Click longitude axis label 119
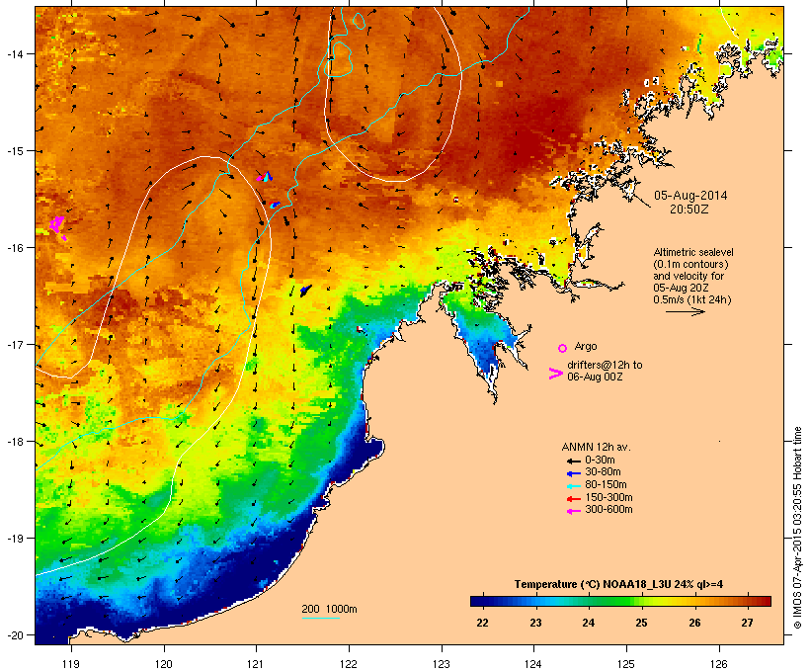This screenshot has height=672, width=810. click(x=71, y=664)
